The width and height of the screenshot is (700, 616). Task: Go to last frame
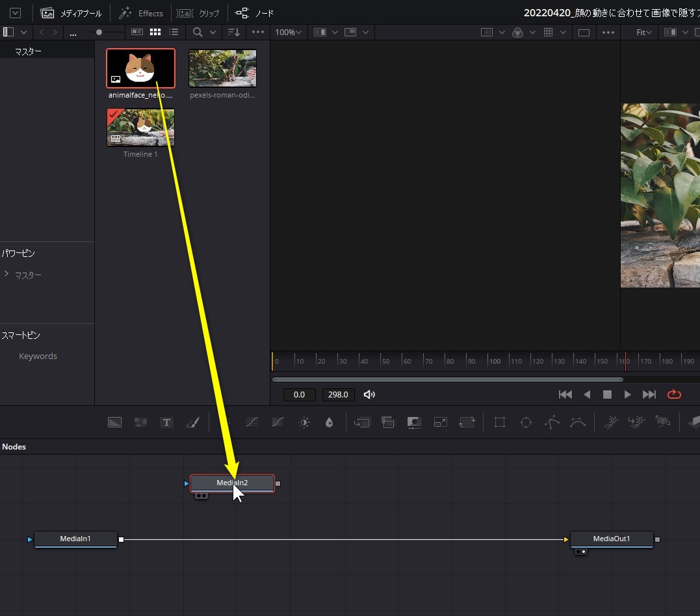point(649,394)
